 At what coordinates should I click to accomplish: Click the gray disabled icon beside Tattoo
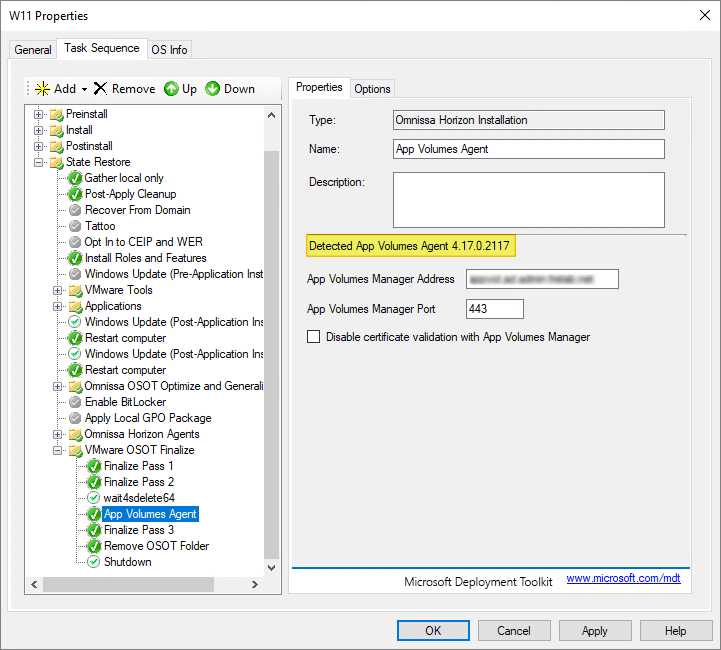pos(75,226)
